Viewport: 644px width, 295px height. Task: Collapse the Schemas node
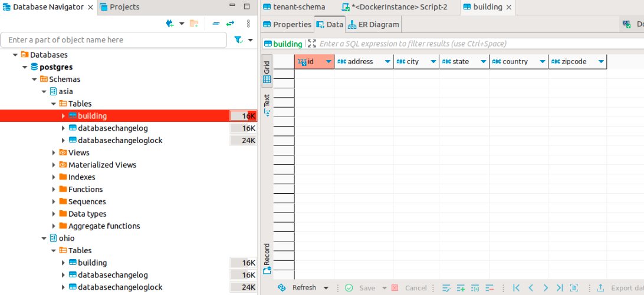[34, 79]
